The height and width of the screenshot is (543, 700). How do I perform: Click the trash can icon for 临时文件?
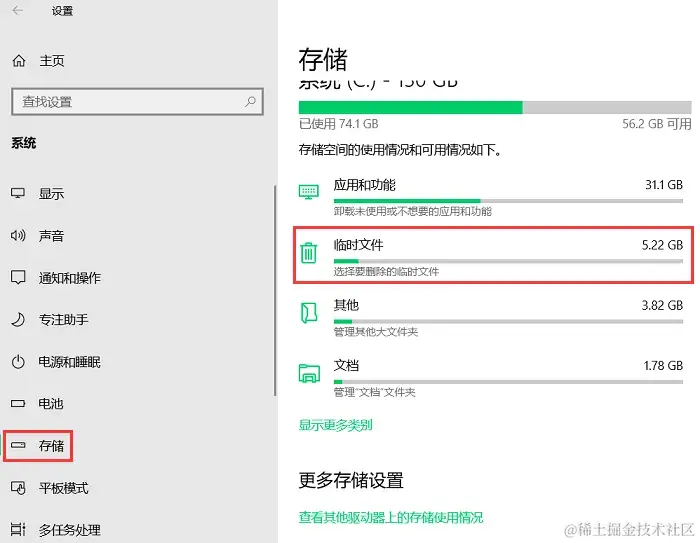[308, 253]
